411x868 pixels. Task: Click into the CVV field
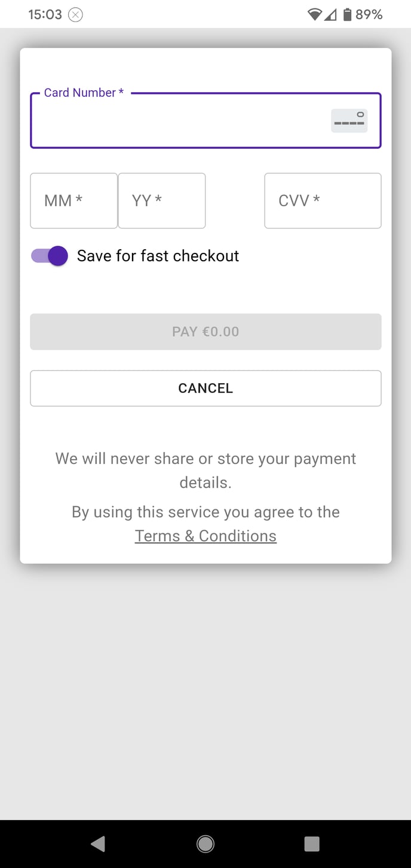click(323, 201)
